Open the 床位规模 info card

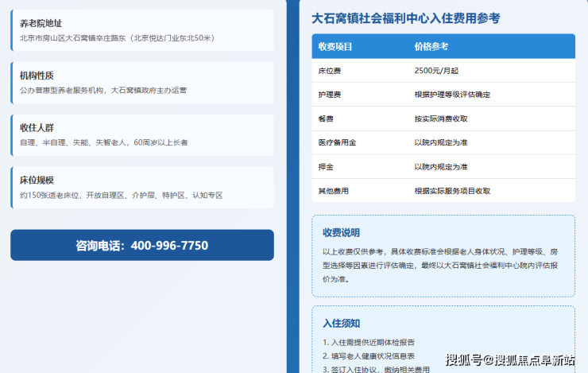click(142, 187)
